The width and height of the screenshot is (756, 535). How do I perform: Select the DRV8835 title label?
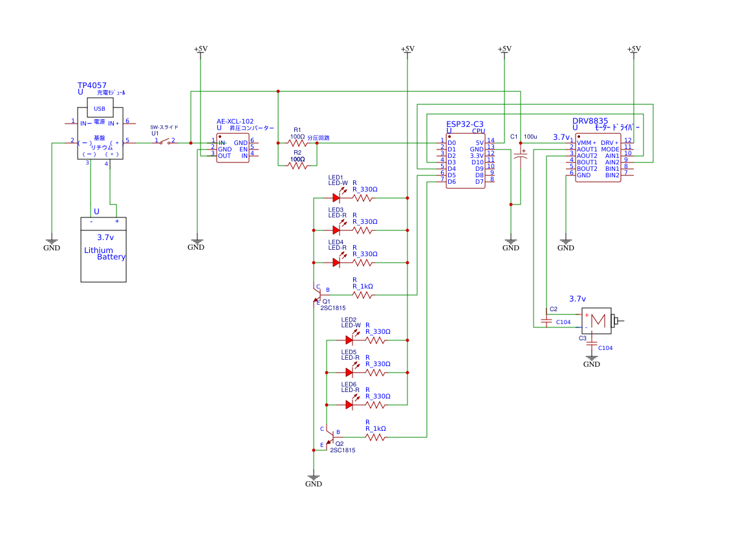(x=590, y=121)
